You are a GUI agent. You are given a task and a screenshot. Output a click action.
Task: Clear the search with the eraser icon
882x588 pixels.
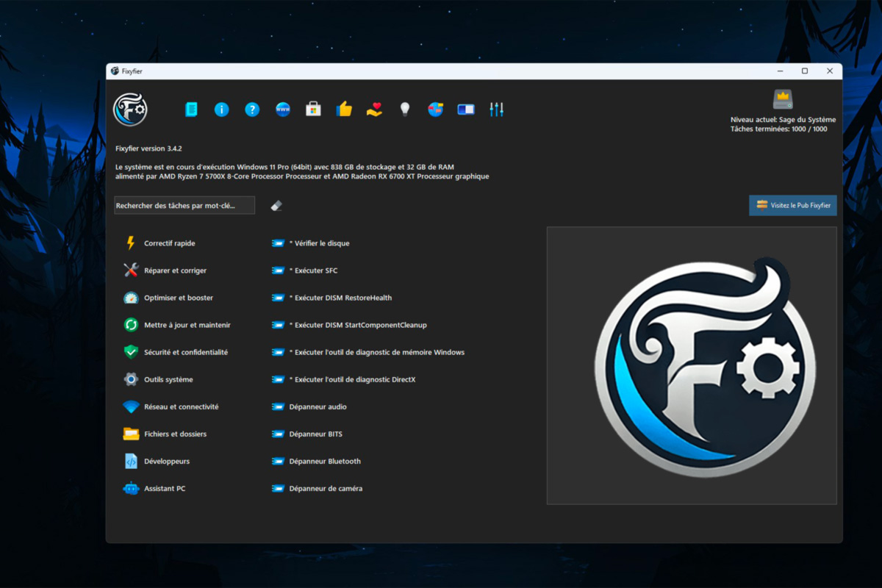coord(276,206)
